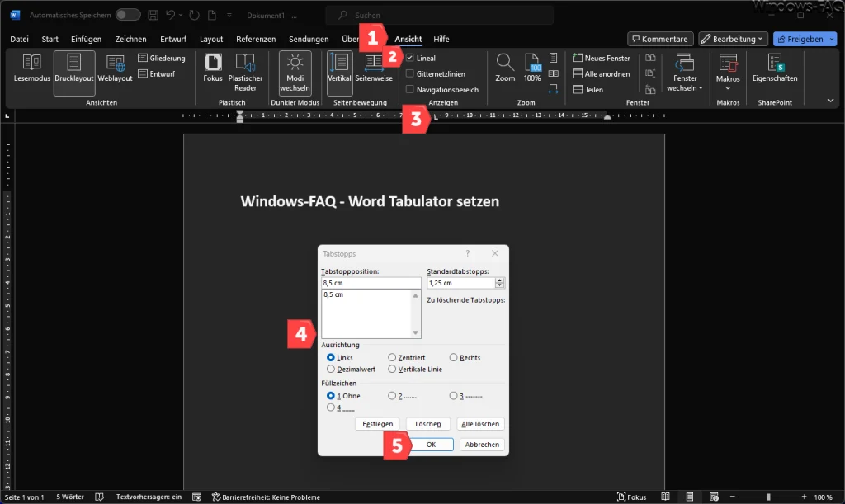Enable Navigationsbereich checkbox
The image size is (845, 504).
pos(409,89)
